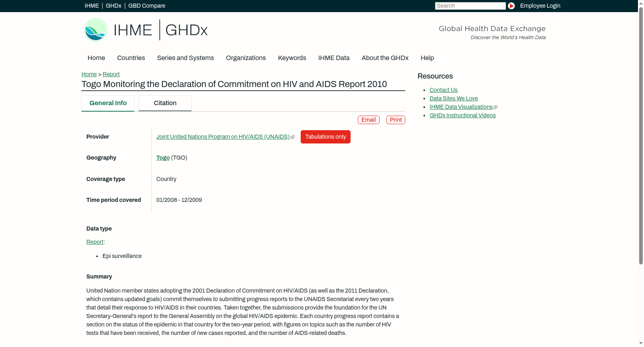Open Data Sites We Love link
Screen dimensions: 644x347
pos(454,99)
